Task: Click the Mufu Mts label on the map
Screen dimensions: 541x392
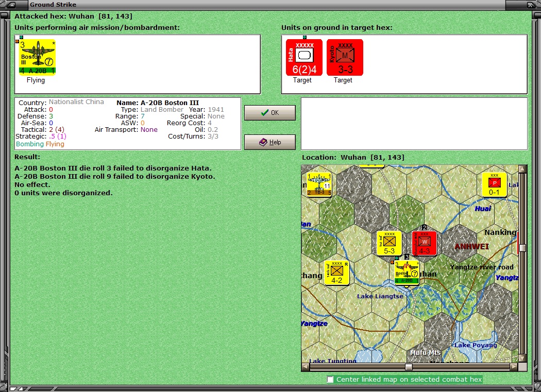Action: tap(425, 353)
